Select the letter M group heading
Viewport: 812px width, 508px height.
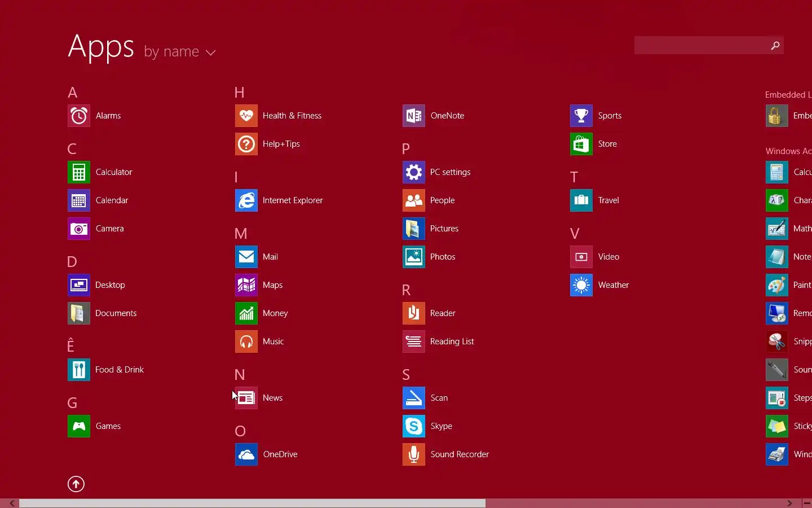click(241, 233)
